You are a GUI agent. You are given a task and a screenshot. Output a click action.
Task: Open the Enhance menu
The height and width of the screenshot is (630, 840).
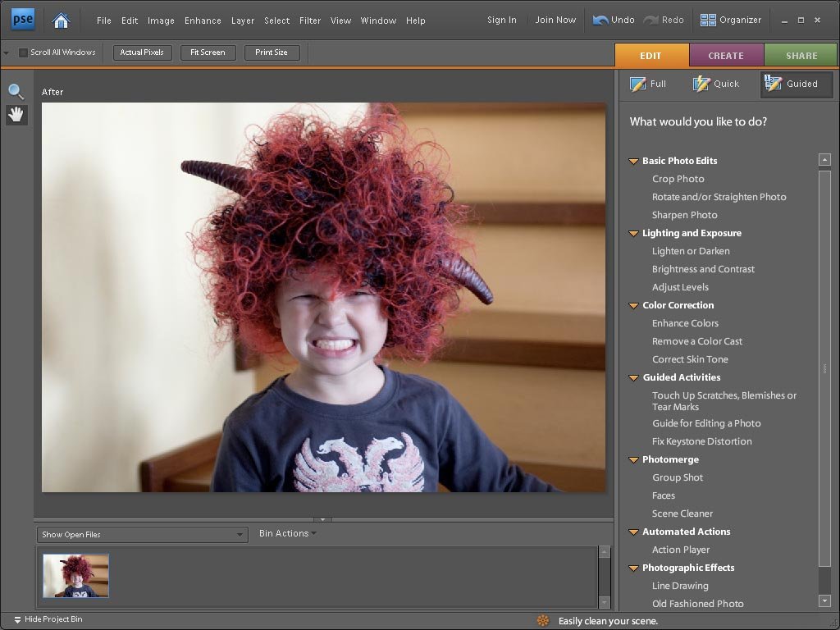203,21
